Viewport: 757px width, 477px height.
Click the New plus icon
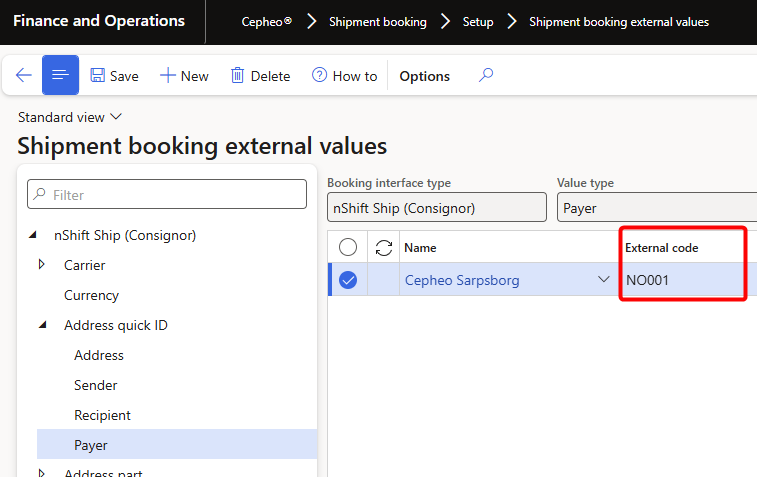(x=168, y=76)
